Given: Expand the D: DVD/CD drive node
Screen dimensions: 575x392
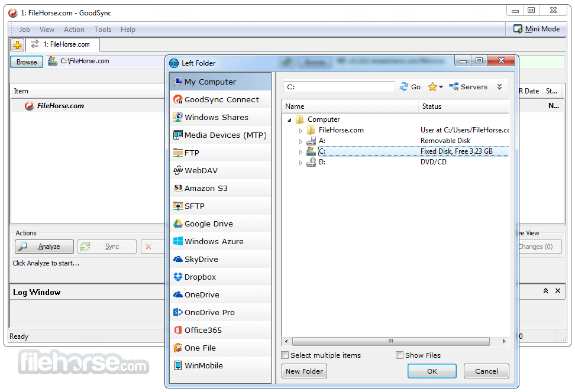Looking at the screenshot, I should click(301, 163).
